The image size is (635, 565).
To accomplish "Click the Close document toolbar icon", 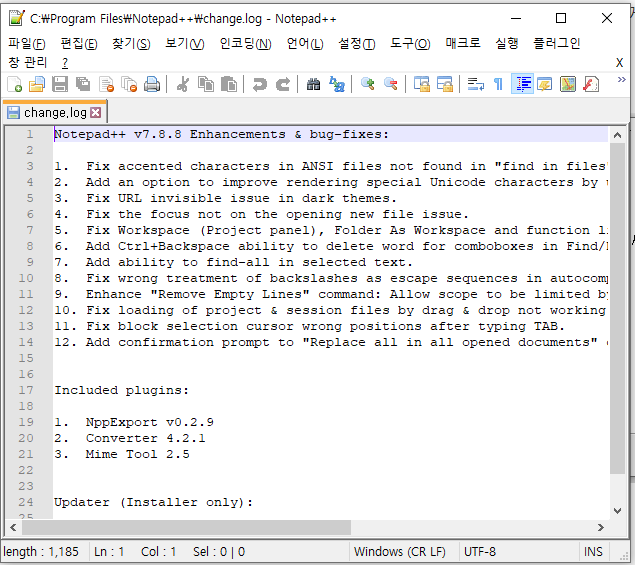I will (107, 84).
